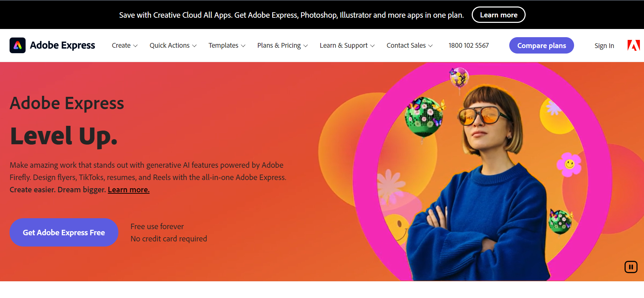Expand the Create dropdown menu
Image resolution: width=644 pixels, height=298 pixels.
[125, 45]
